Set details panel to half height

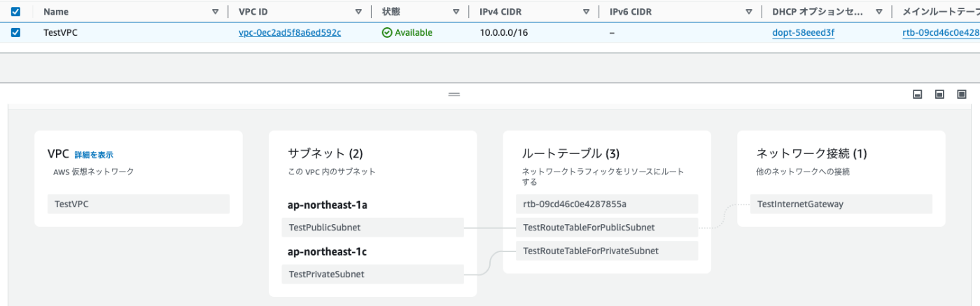coord(939,95)
